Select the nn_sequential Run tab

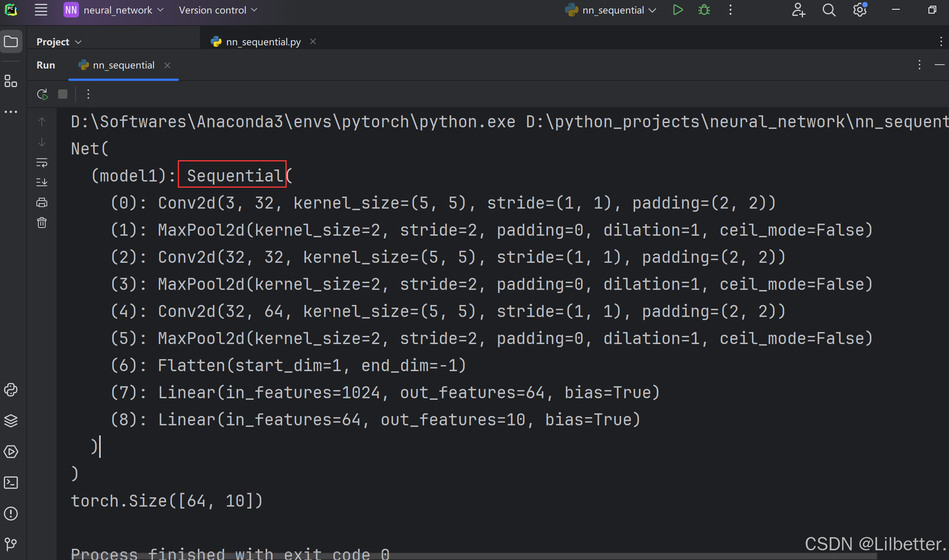[123, 65]
